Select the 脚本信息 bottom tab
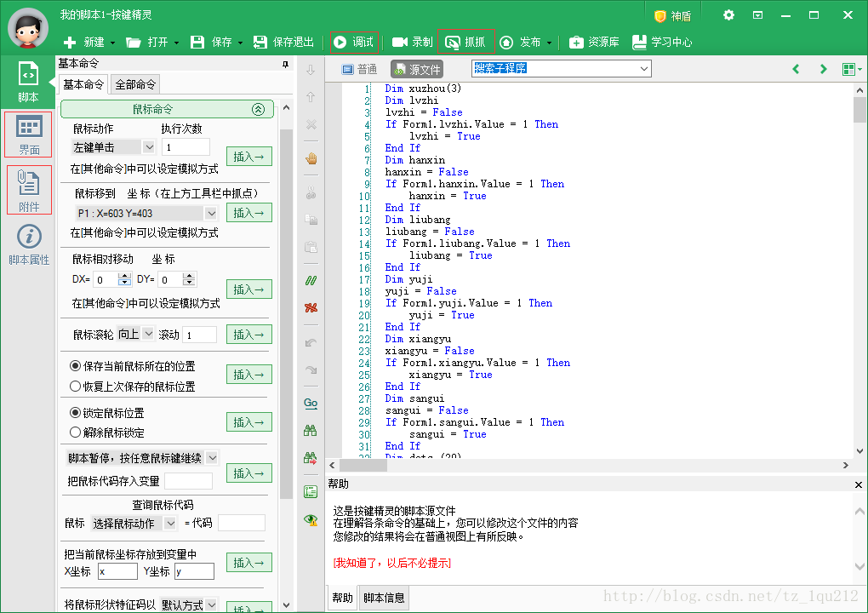This screenshot has height=613, width=868. click(x=384, y=598)
